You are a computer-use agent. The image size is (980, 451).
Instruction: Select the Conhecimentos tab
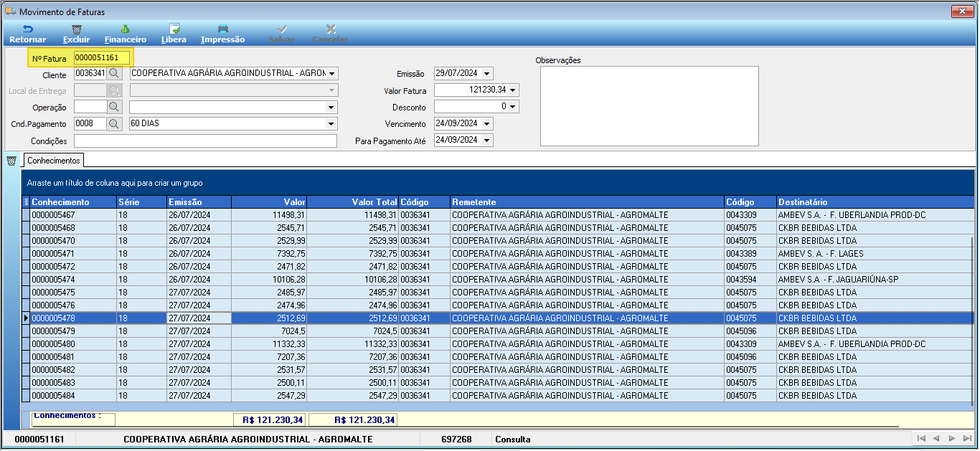[x=54, y=160]
